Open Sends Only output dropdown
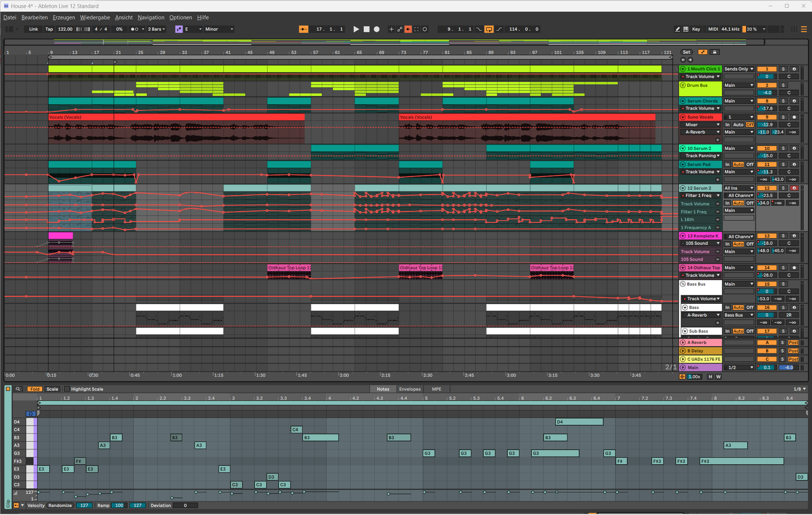Image resolution: width=812 pixels, height=515 pixels. point(738,69)
